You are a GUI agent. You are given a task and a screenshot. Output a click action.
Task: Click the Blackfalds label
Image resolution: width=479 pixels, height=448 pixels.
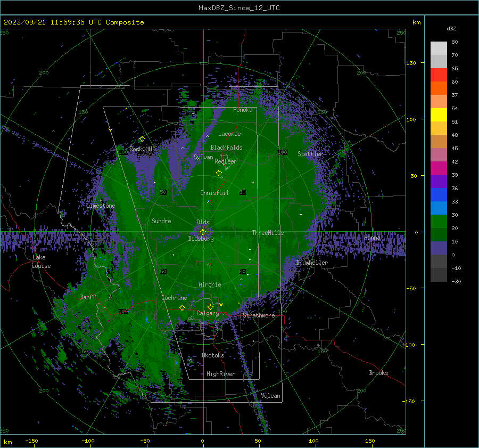pos(226,148)
